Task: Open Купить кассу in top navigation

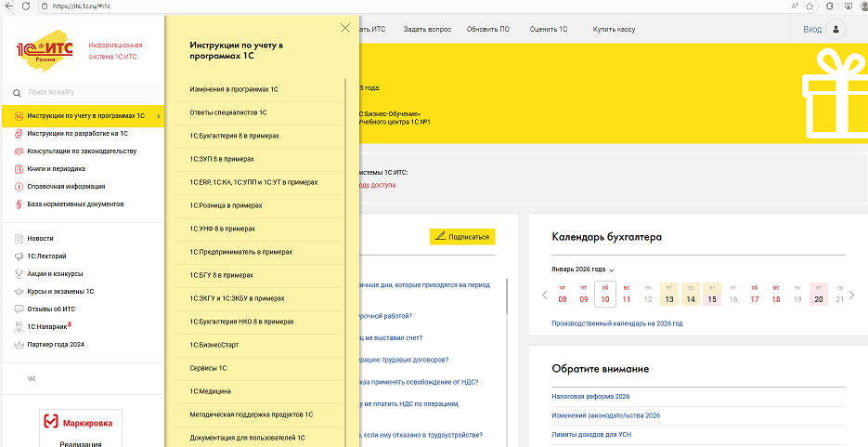Action: coord(614,30)
